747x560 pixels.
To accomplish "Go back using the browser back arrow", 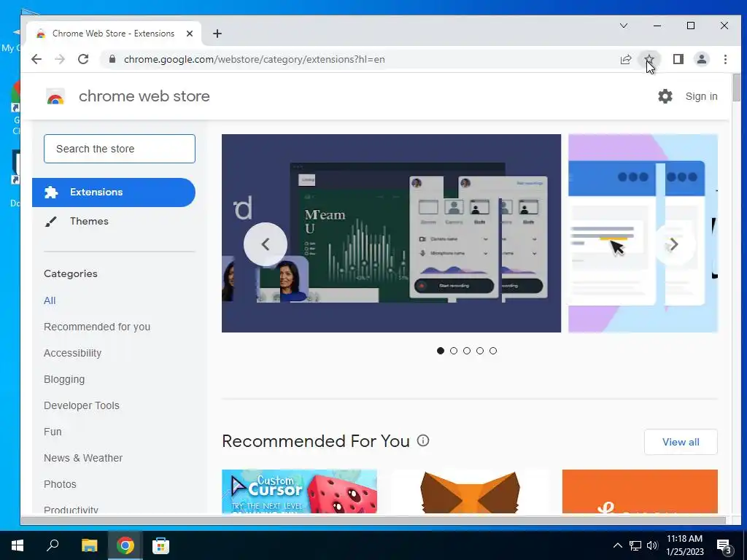I will [x=36, y=59].
